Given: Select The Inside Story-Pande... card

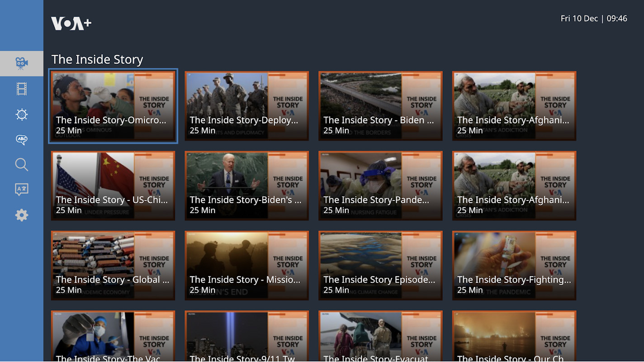Looking at the screenshot, I should point(381,186).
